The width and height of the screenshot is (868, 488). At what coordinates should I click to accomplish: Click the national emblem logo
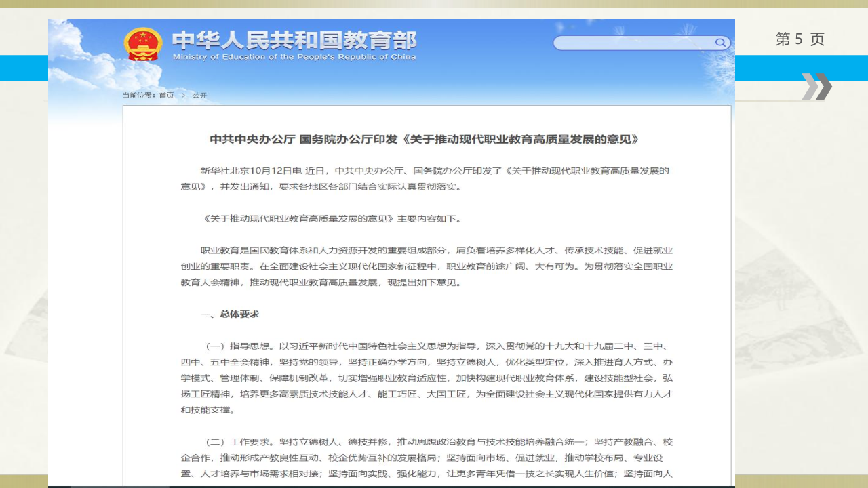click(x=143, y=44)
